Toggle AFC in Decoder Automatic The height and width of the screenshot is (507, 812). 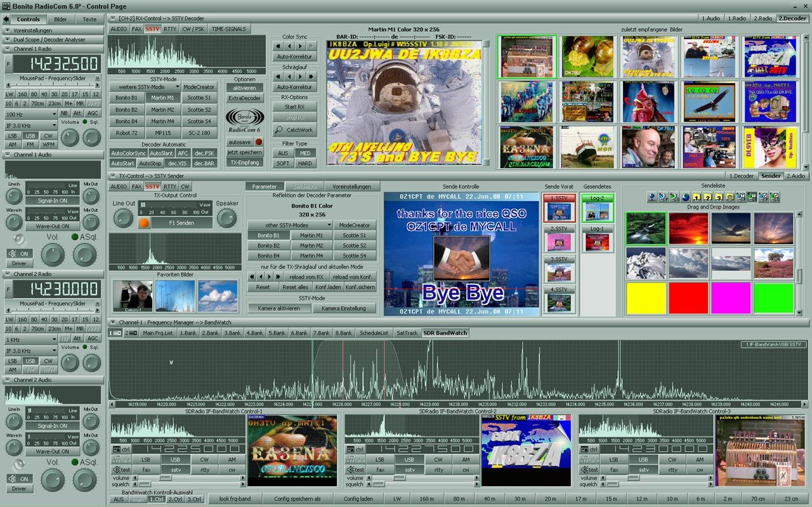183,153
